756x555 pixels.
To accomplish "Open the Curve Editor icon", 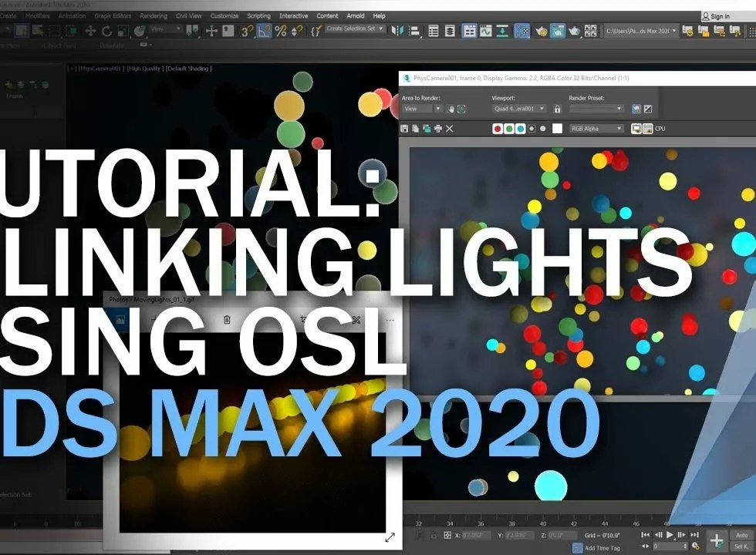I will [485, 32].
